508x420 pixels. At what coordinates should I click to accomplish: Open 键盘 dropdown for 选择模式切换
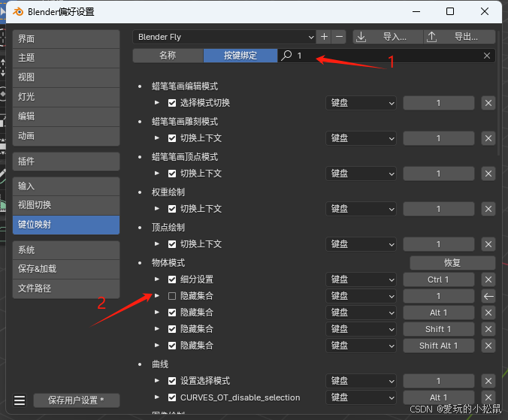click(x=361, y=103)
